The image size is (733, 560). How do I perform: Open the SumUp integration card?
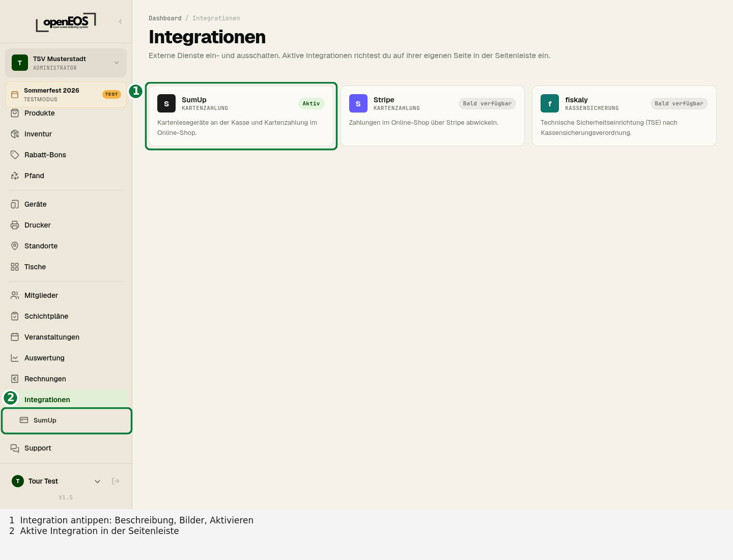(241, 116)
